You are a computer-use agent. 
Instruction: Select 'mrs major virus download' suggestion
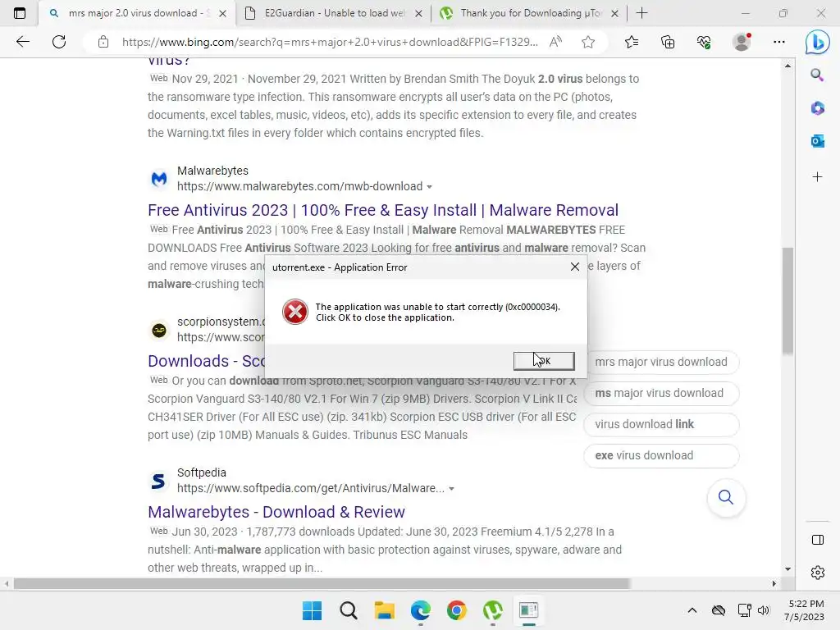[661, 362]
